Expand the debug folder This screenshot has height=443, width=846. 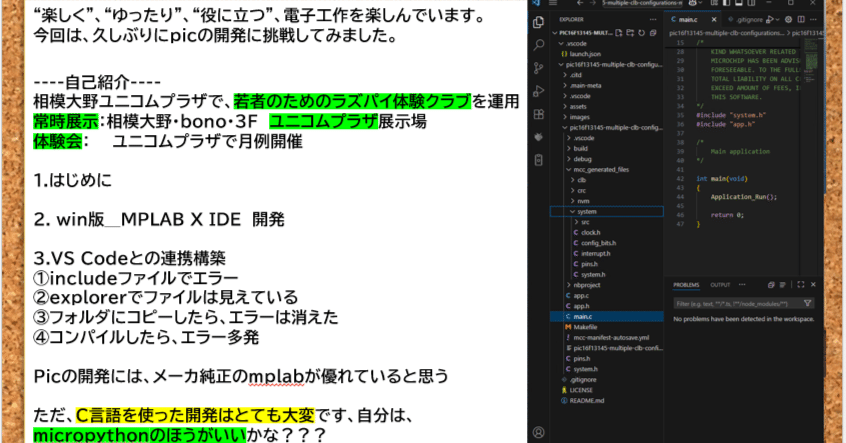[606, 159]
